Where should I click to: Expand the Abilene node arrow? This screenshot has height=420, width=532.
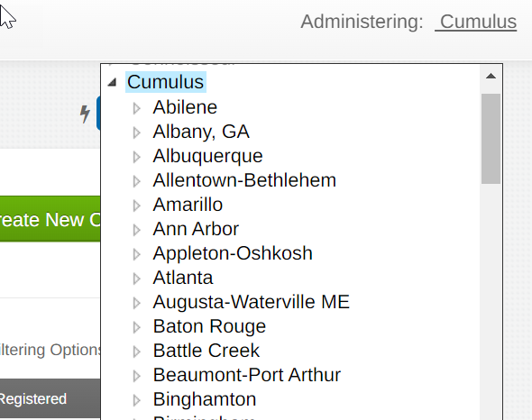point(137,108)
